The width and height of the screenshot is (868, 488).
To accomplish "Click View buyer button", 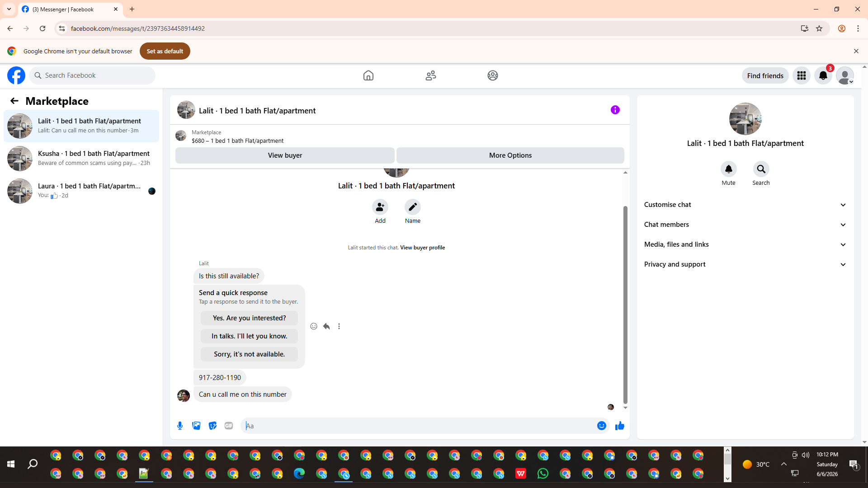I will (x=285, y=155).
